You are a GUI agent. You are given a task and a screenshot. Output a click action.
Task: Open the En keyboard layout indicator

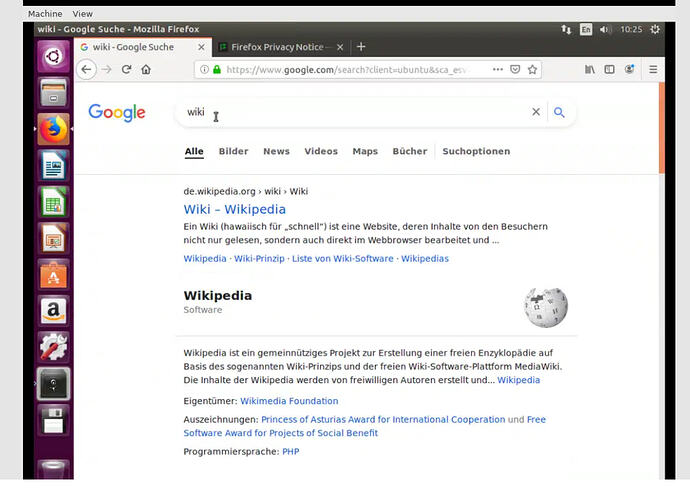(x=586, y=29)
